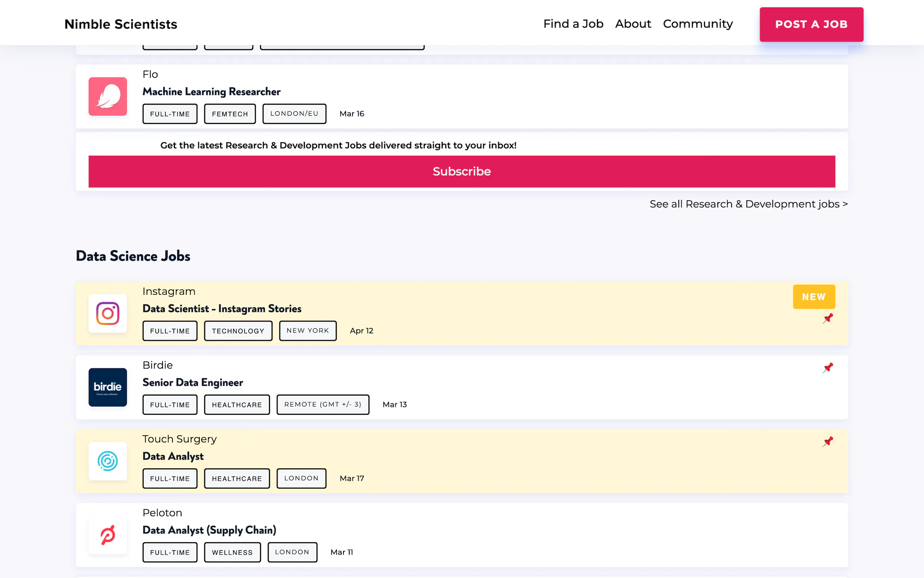The image size is (924, 578).
Task: Click the Peloton logo icon
Action: pyautogui.click(x=108, y=535)
